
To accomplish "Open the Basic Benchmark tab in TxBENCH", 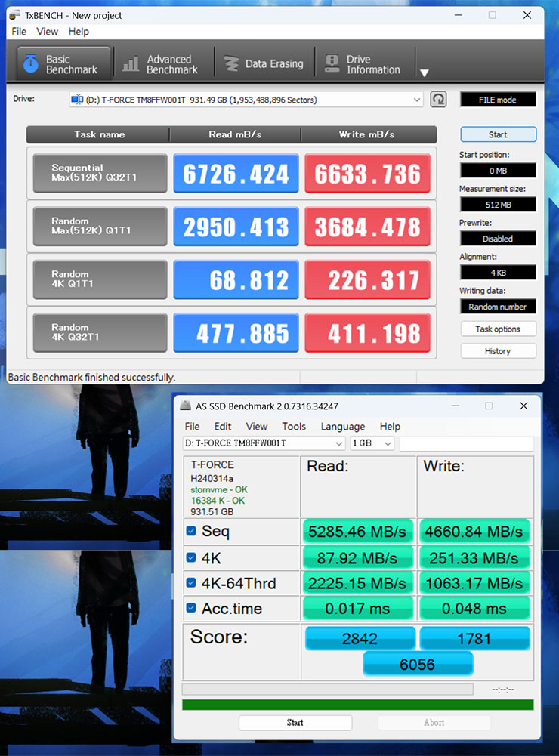I will pos(63,63).
